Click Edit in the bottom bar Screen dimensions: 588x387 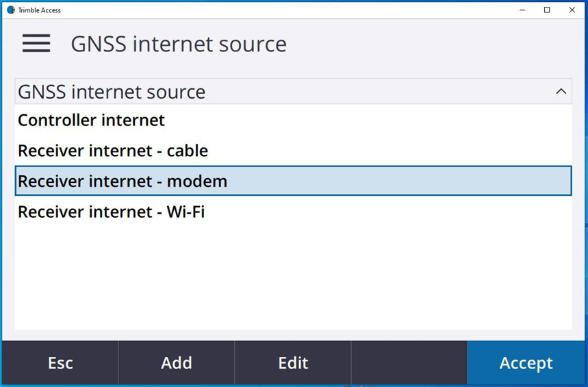point(293,363)
